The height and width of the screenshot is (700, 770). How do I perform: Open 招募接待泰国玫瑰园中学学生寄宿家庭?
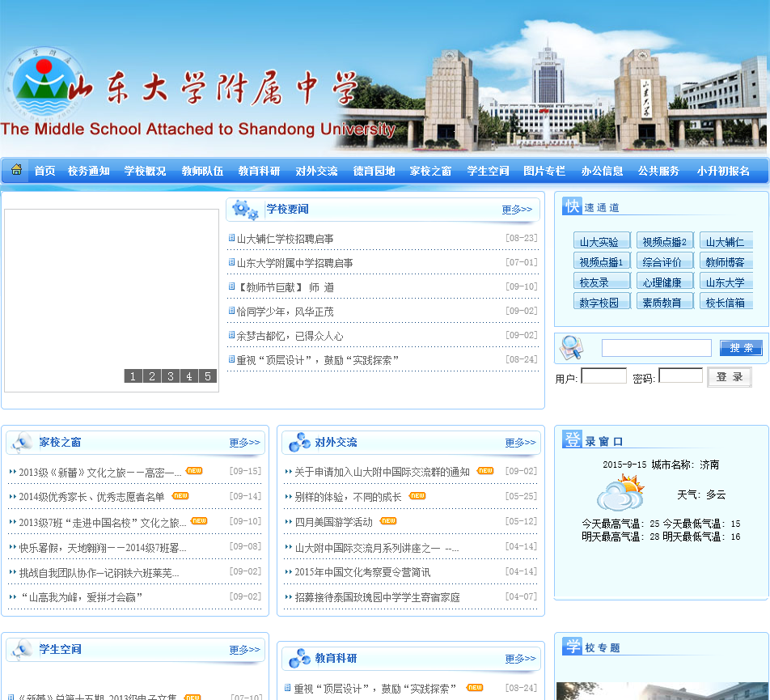377,597
